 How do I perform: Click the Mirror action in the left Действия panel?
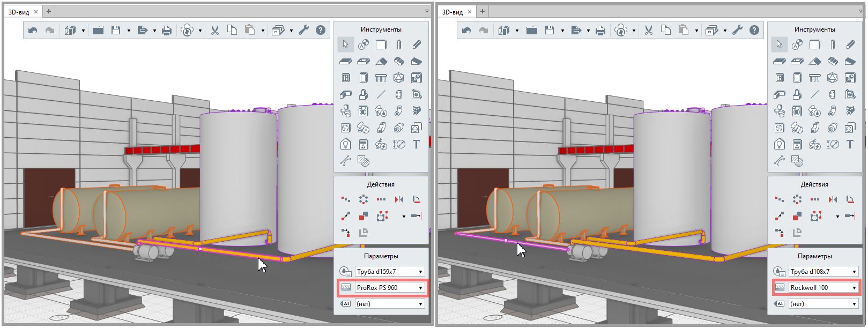[399, 200]
